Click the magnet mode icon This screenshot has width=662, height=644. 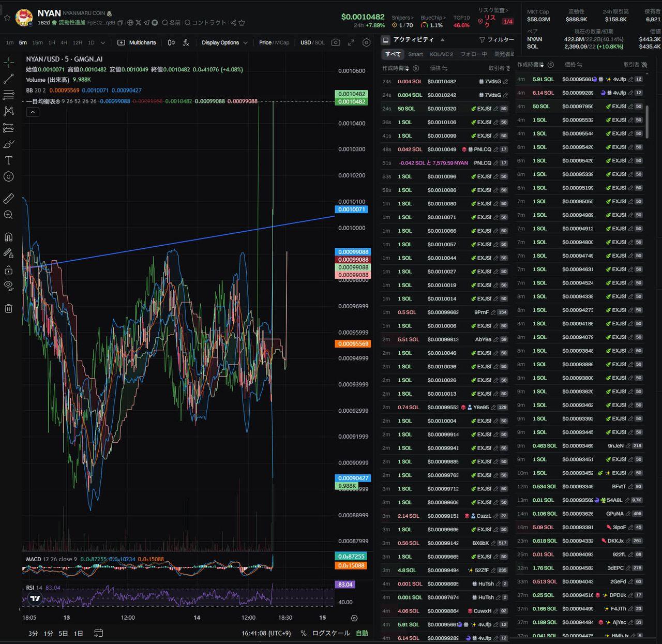[x=9, y=237]
